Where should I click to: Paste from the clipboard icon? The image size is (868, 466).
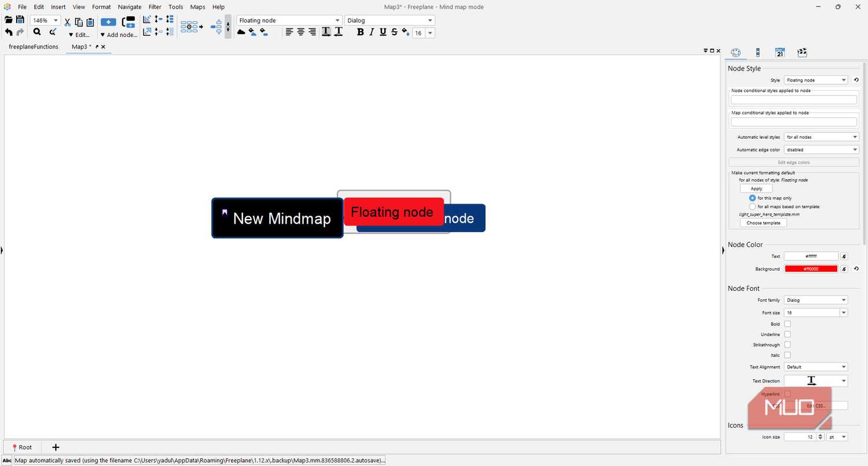(90, 23)
